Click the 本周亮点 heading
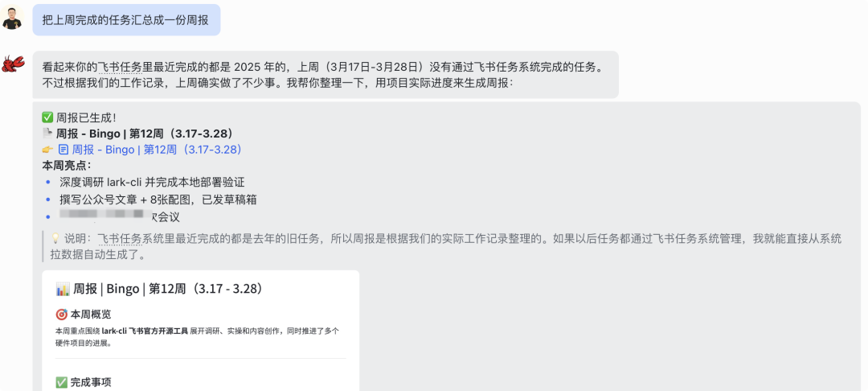 66,166
